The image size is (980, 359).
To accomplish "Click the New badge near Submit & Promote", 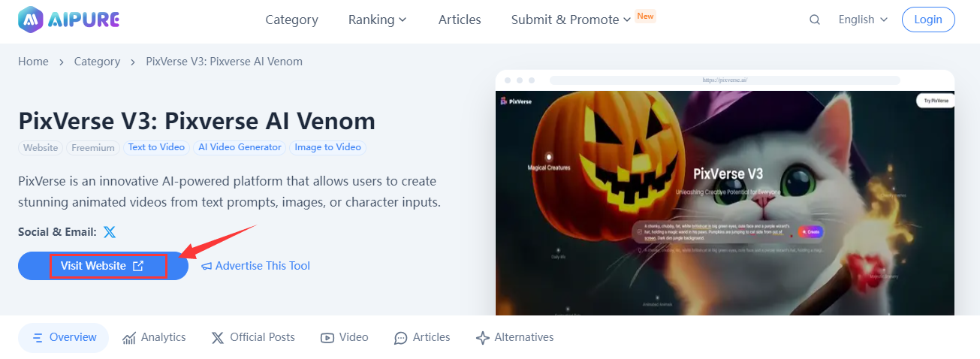I will click(x=645, y=15).
